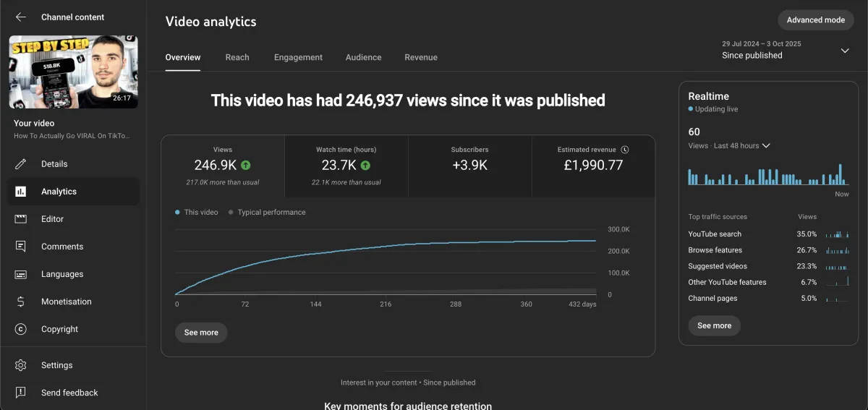Open Copyright in the sidebar

pos(73,329)
